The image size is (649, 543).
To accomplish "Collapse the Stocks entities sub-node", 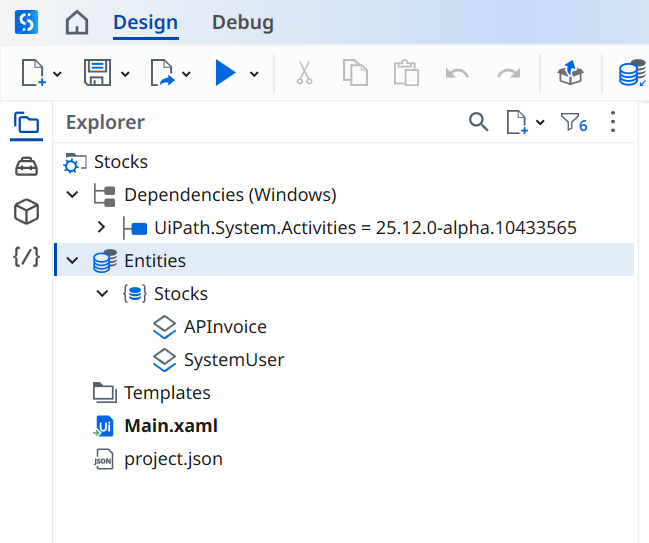I will click(102, 293).
